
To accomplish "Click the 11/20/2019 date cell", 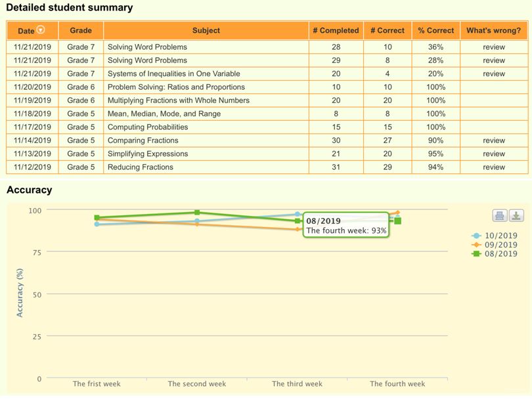I will click(32, 87).
